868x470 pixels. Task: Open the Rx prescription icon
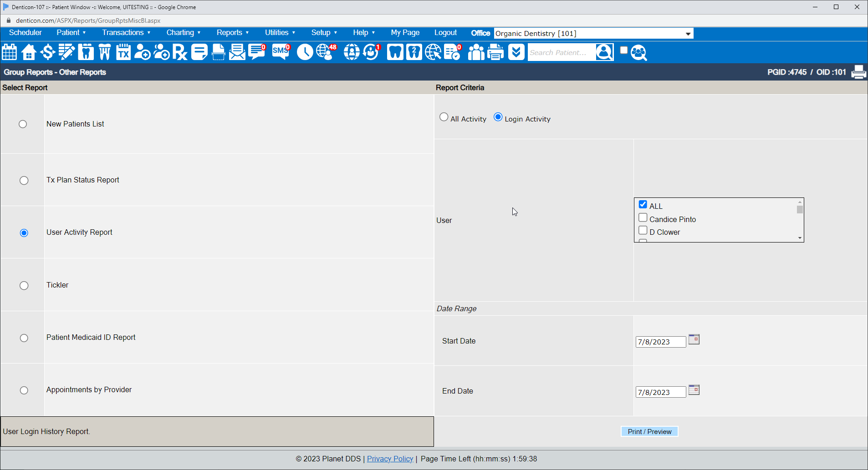pyautogui.click(x=180, y=52)
